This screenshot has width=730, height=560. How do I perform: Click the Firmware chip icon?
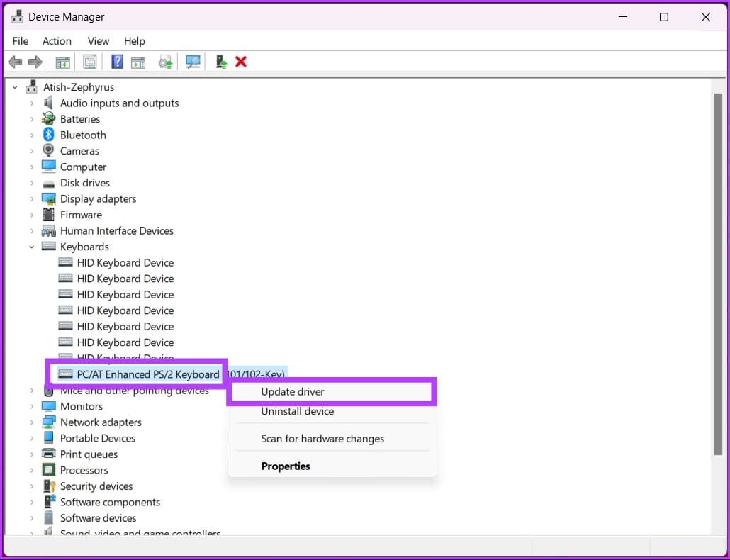[x=48, y=215]
